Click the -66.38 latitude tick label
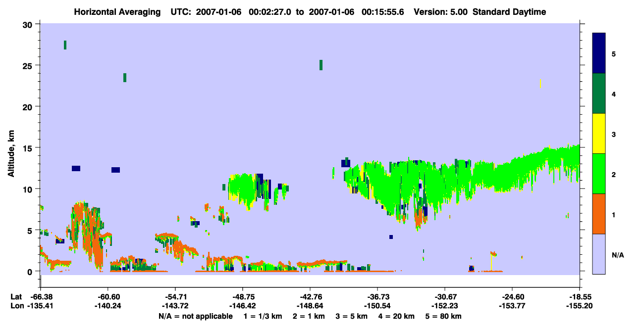This screenshot has height=330, width=644. [x=41, y=296]
